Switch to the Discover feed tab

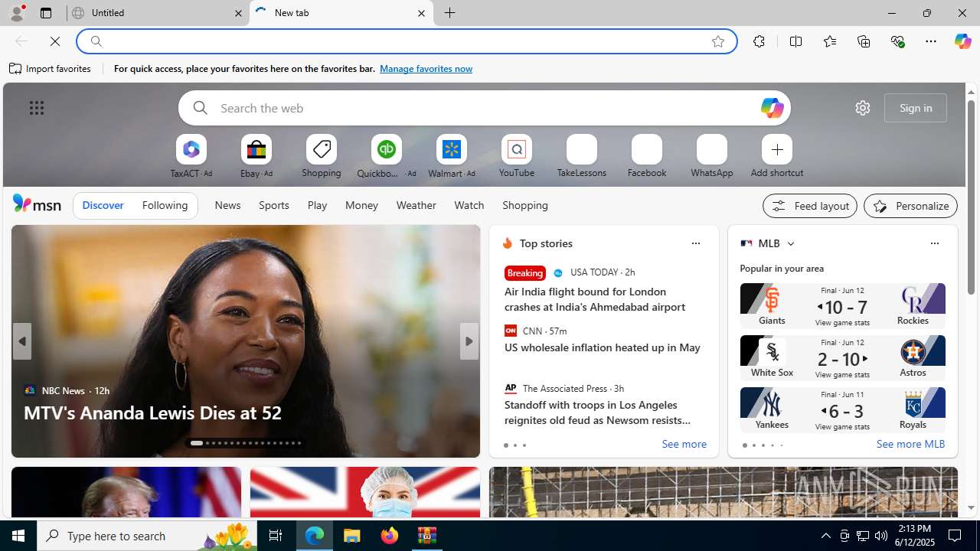pyautogui.click(x=103, y=205)
